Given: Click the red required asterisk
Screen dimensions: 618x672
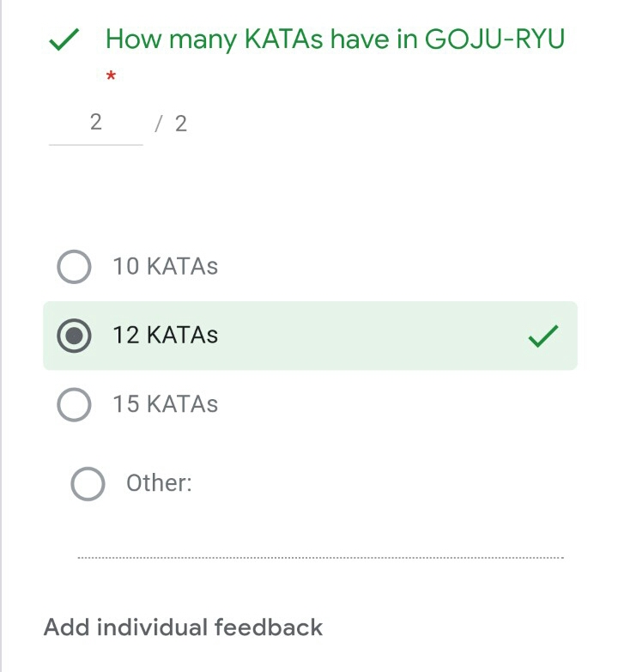Looking at the screenshot, I should (x=111, y=77).
